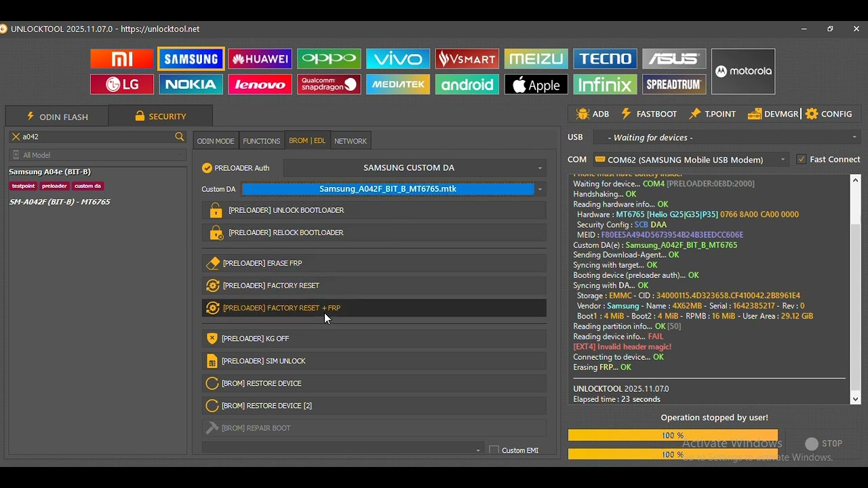
Task: Open the Spreadtrum platform icon
Action: point(675,84)
